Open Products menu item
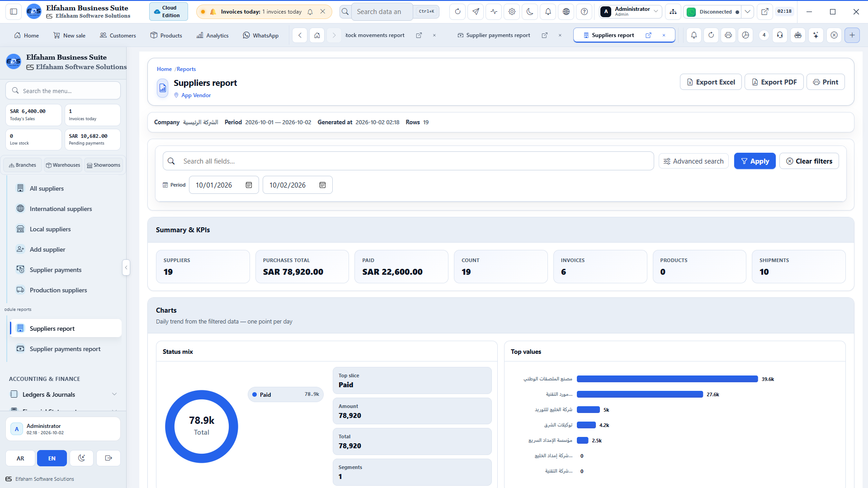The width and height of the screenshot is (868, 488). click(166, 35)
